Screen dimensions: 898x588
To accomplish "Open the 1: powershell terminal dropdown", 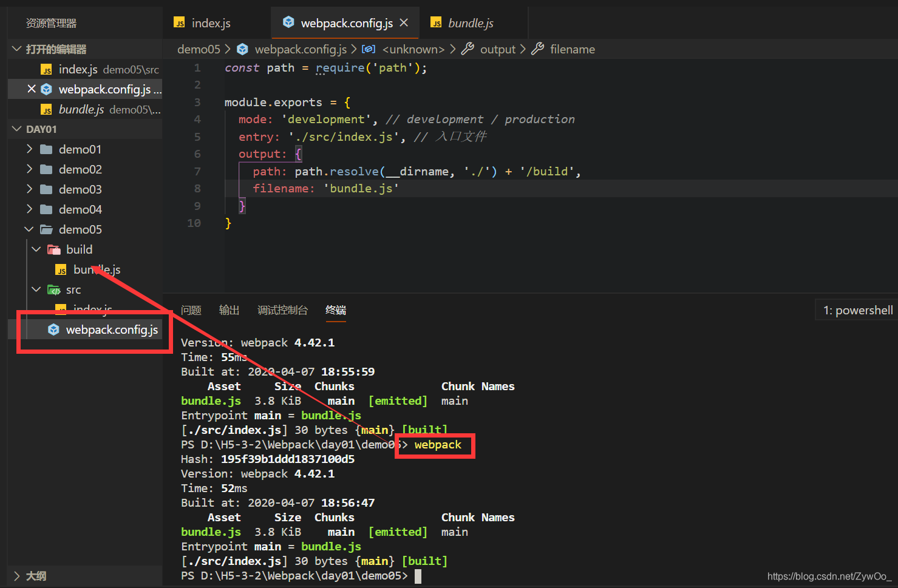I will (857, 310).
